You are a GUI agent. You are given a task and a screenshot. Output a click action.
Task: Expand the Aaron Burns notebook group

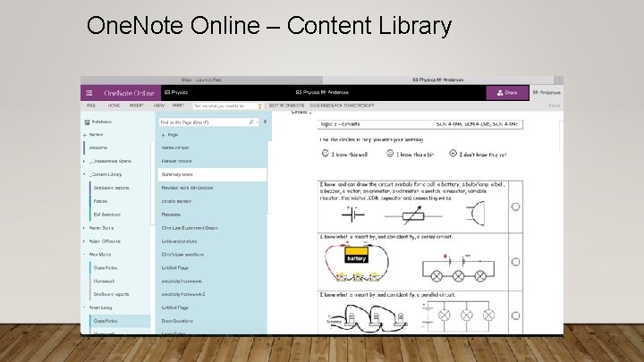click(x=84, y=228)
